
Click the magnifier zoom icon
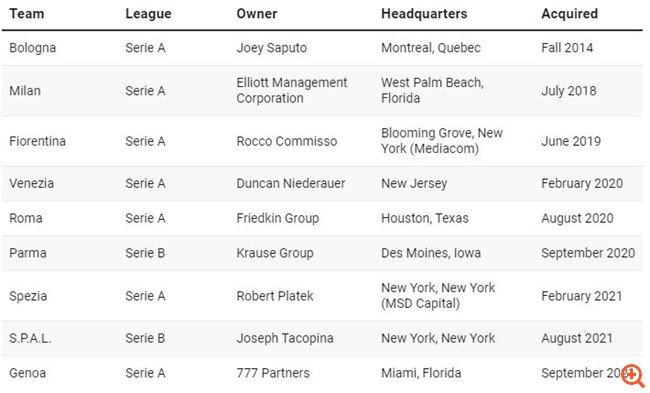(633, 376)
